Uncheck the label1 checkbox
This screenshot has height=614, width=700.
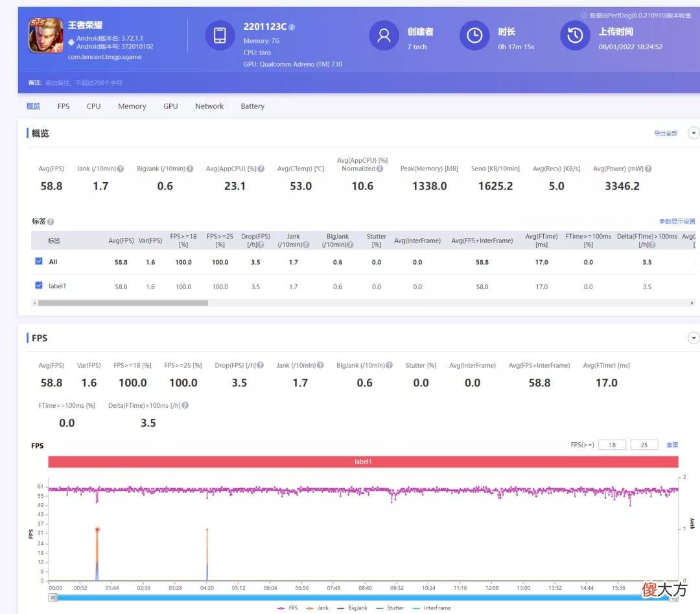pyautogui.click(x=39, y=285)
